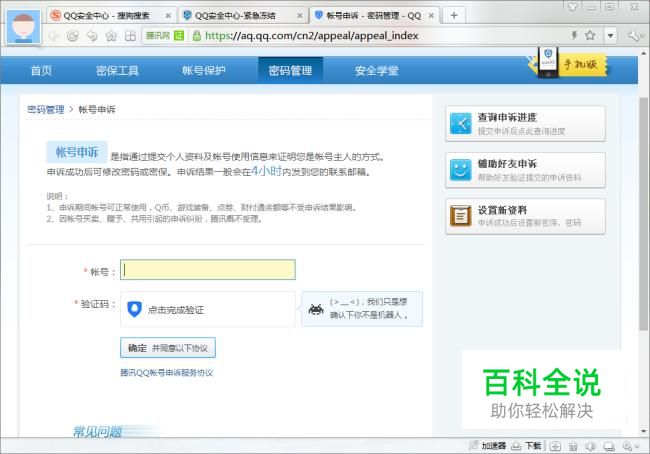The width and height of the screenshot is (650, 454).
Task: Click the green padlock security icon
Action: [196, 36]
